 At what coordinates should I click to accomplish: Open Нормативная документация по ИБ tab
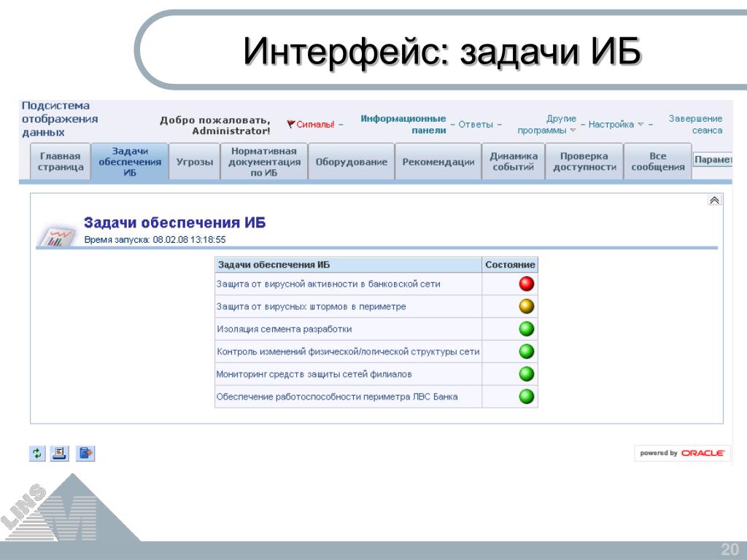tap(264, 161)
